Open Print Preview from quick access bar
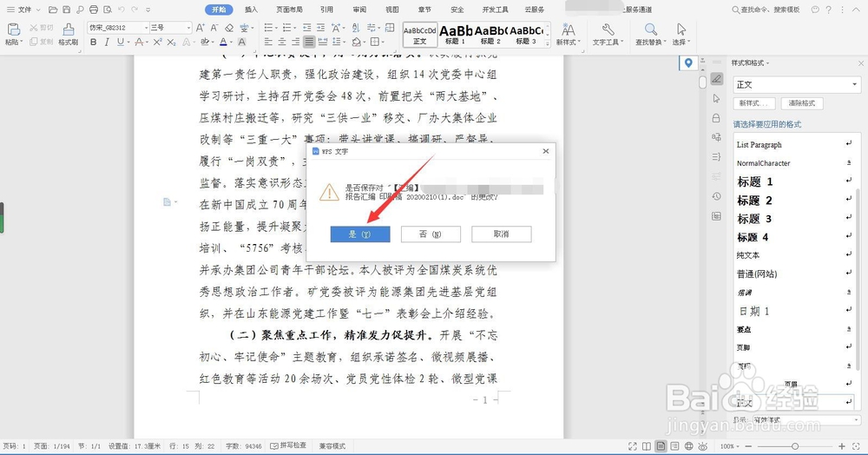The image size is (868, 455). tap(108, 10)
